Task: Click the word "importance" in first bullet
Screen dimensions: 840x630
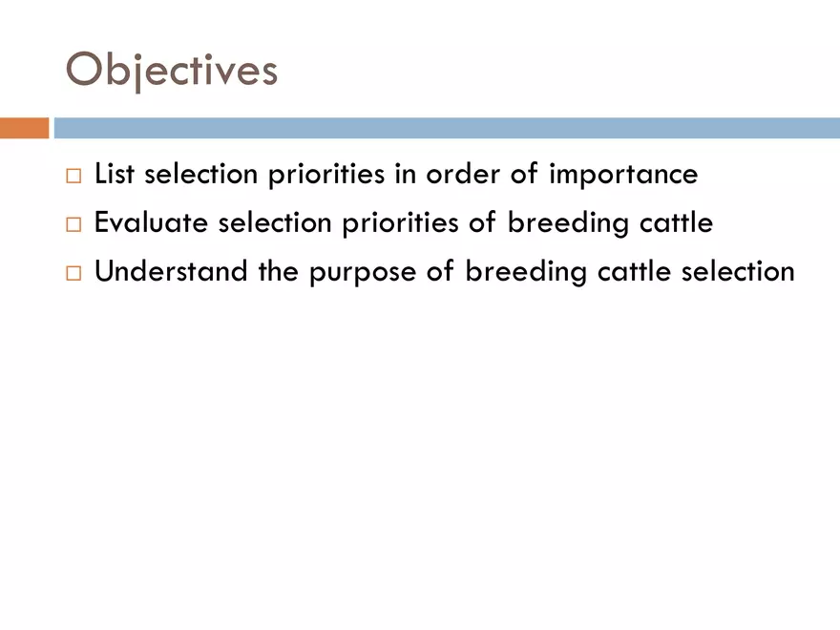Action: pos(623,176)
